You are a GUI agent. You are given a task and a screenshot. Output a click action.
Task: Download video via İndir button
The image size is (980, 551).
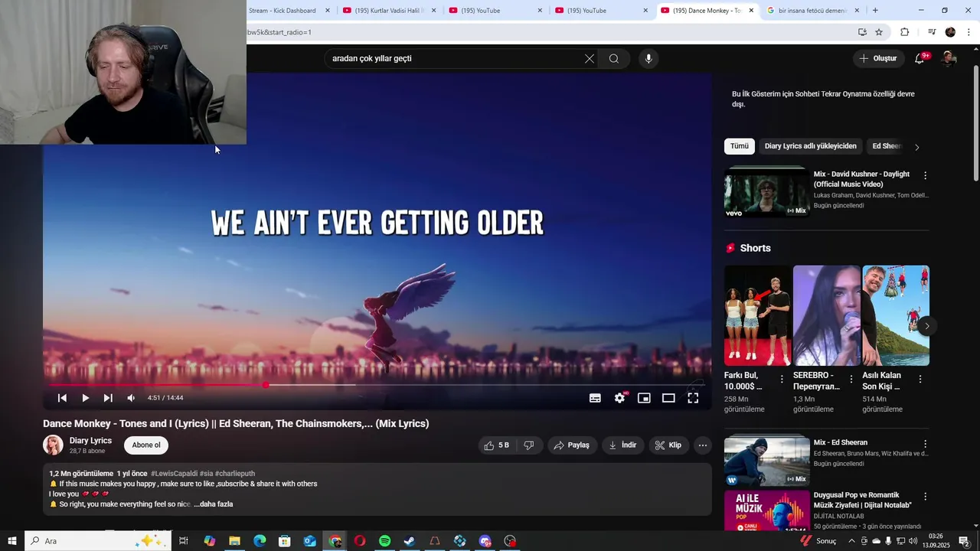[x=622, y=445]
